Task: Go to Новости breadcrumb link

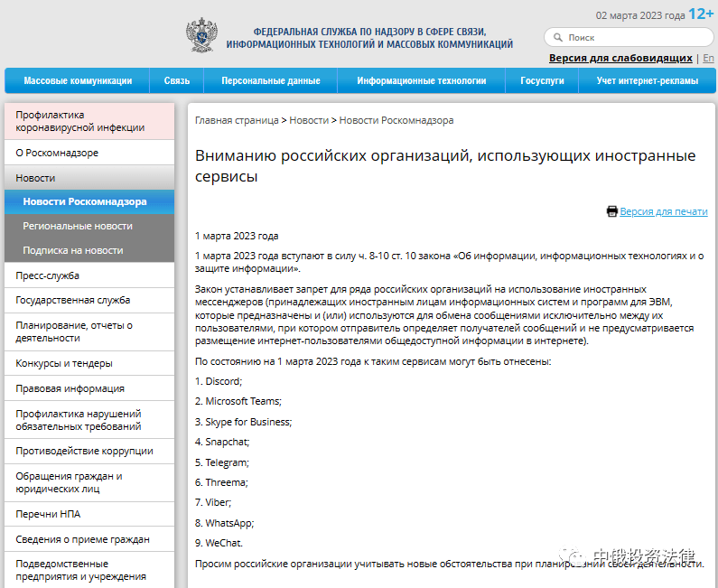Action: click(309, 120)
